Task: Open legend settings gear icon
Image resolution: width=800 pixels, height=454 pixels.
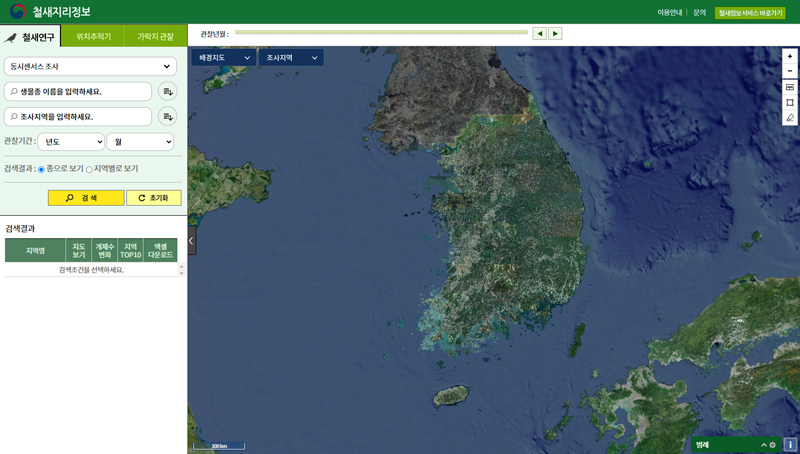Action: click(772, 445)
